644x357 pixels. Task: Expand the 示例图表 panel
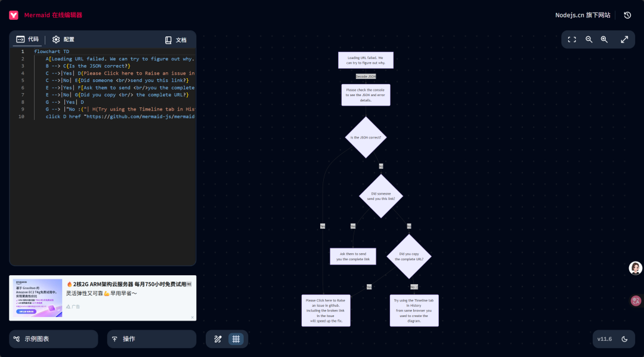[54, 339]
